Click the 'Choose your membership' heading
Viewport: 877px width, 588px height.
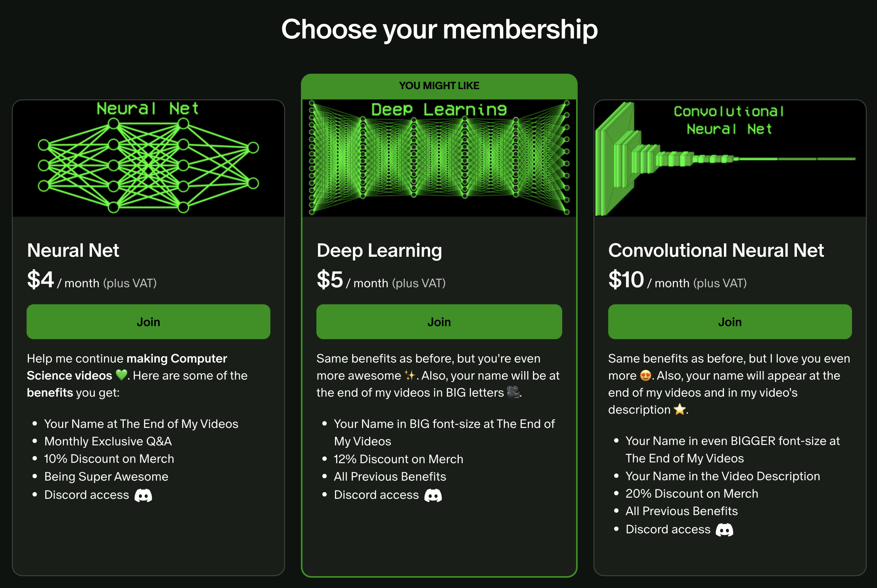tap(439, 29)
